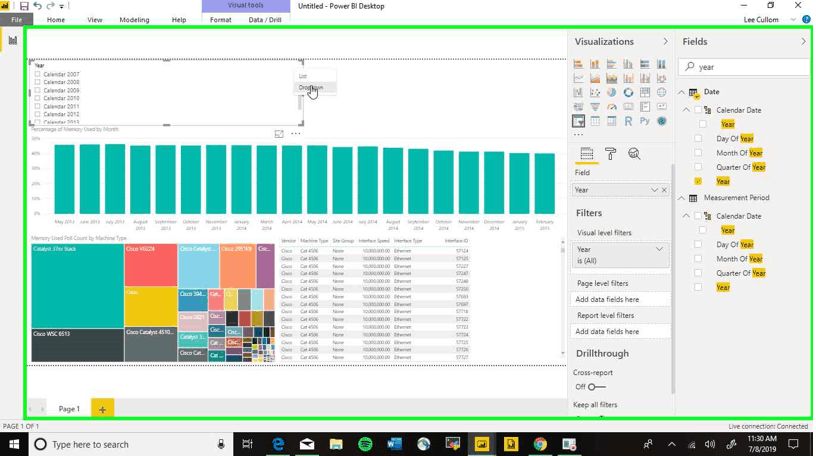Screen dimensions: 816x457
Task: Open the Format ribbon tab
Action: pyautogui.click(x=221, y=20)
